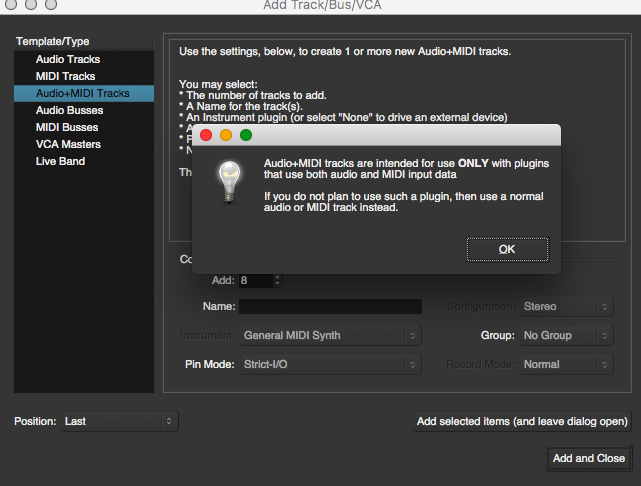Click OK in the Audio+MIDI warning dialog

click(x=507, y=249)
